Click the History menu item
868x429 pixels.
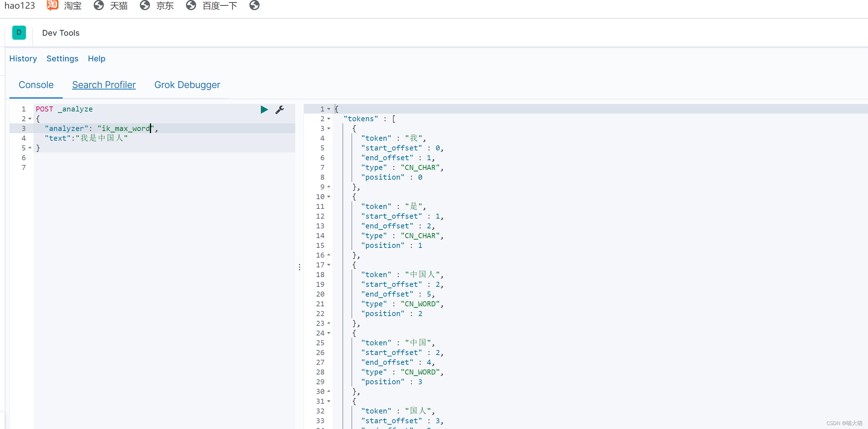[x=23, y=58]
